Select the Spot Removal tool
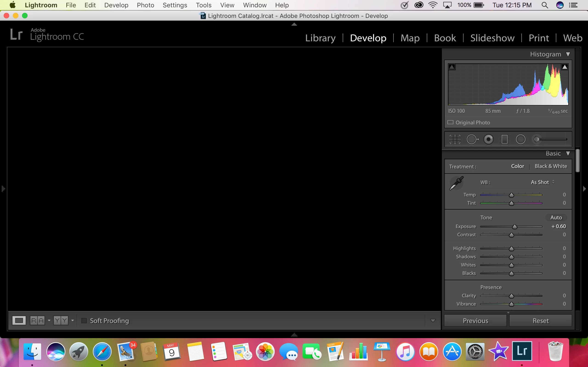Viewport: 588px width, 367px height. [472, 139]
